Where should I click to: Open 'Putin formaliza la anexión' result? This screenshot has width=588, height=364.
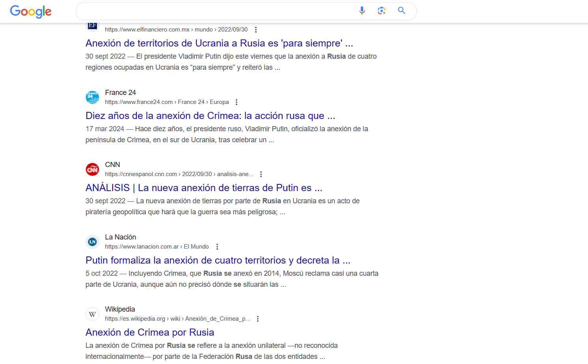coord(218,260)
